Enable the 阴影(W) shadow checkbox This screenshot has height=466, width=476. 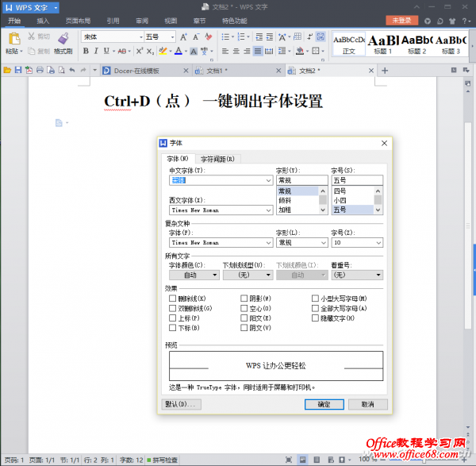tap(244, 298)
